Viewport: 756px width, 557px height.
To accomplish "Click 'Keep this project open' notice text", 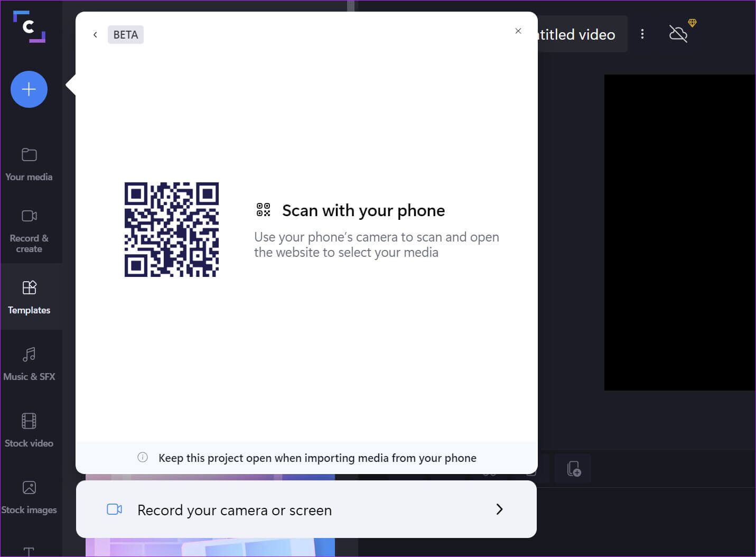I will pos(318,458).
